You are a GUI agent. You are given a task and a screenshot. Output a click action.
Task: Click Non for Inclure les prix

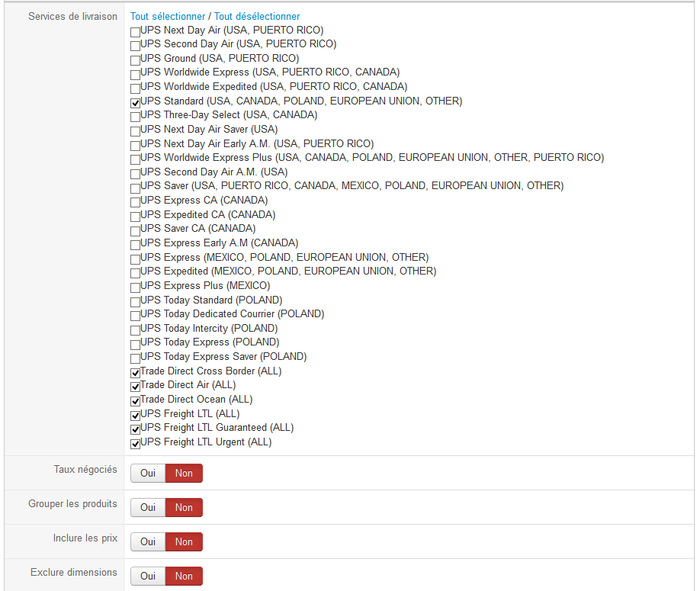coord(184,542)
